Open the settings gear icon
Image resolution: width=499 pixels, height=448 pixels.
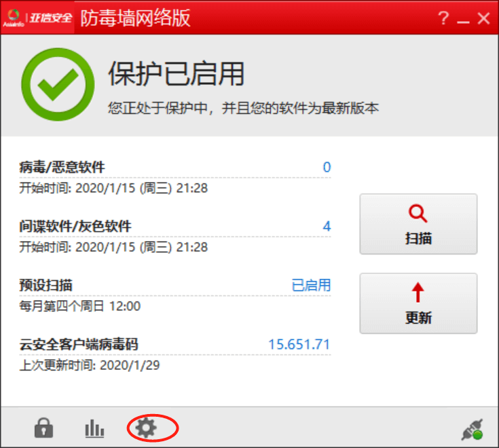[146, 428]
